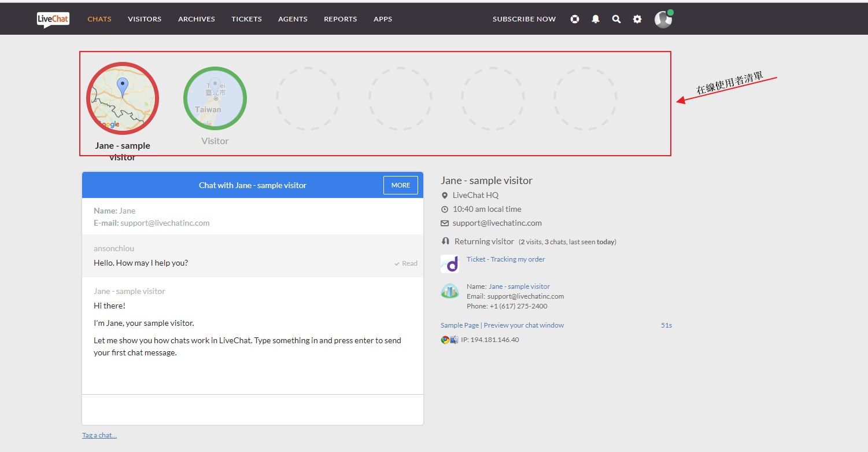Expand the MORE chat options

400,185
